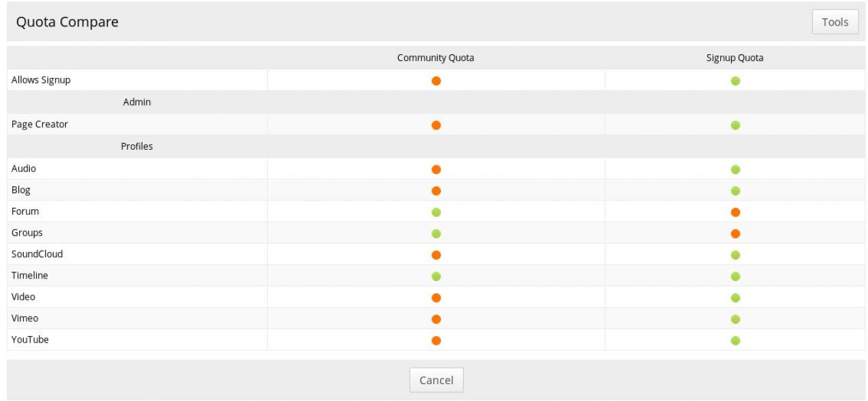Click the Forum row label
Screen dimensions: 868x401
pos(25,211)
